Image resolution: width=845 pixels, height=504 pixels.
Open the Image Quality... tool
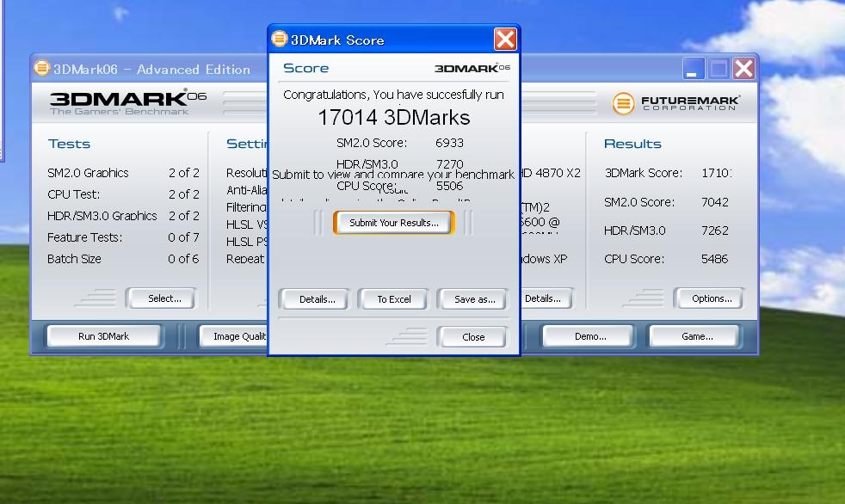[x=234, y=336]
